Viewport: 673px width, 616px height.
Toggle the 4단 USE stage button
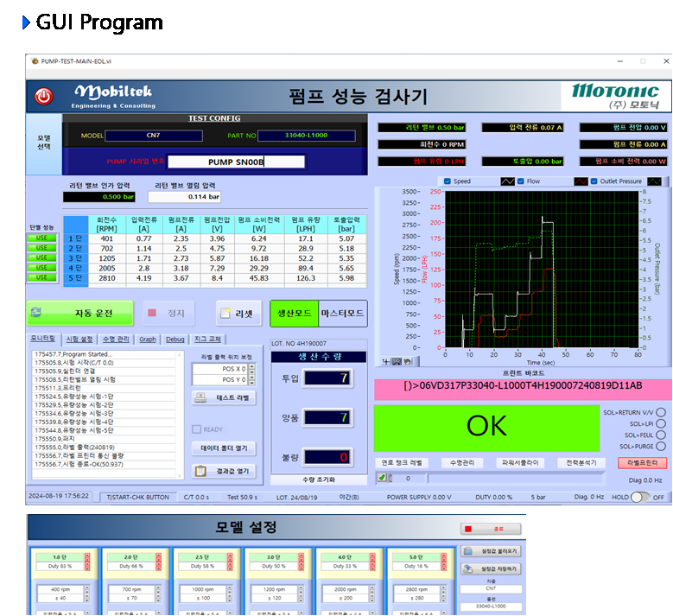(41, 268)
